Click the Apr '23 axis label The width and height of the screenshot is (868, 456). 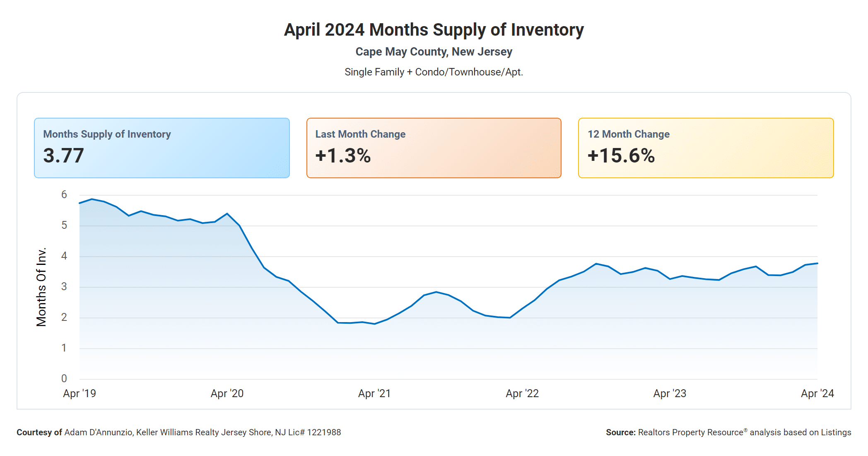coord(670,393)
